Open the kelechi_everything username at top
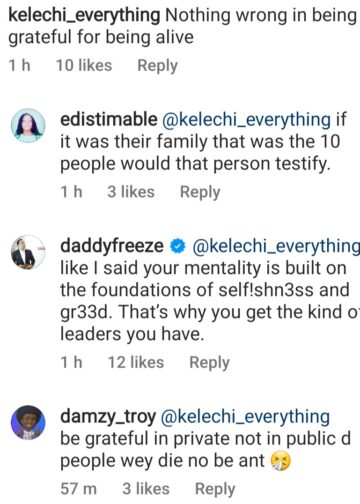This screenshot has width=360, height=504. 84,16
